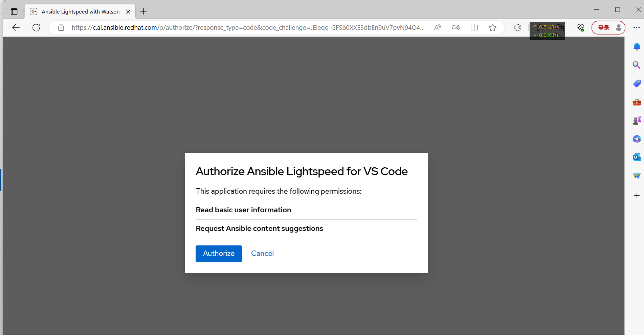Open the sidebar Tools briefcase
The image size is (644, 335).
point(637,102)
